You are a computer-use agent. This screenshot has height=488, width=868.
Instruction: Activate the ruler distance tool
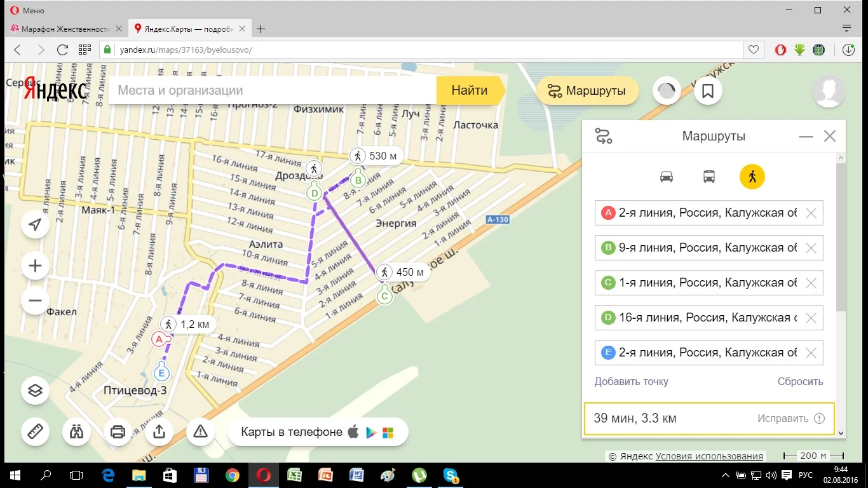[x=36, y=432]
